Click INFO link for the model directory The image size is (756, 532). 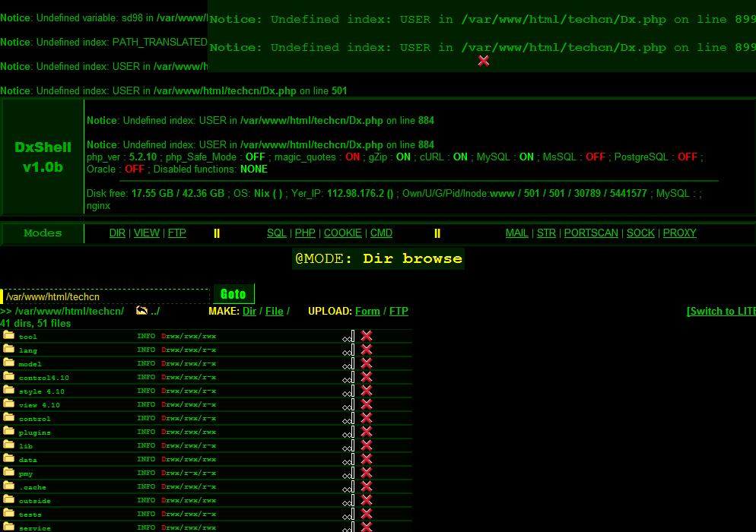point(146,363)
